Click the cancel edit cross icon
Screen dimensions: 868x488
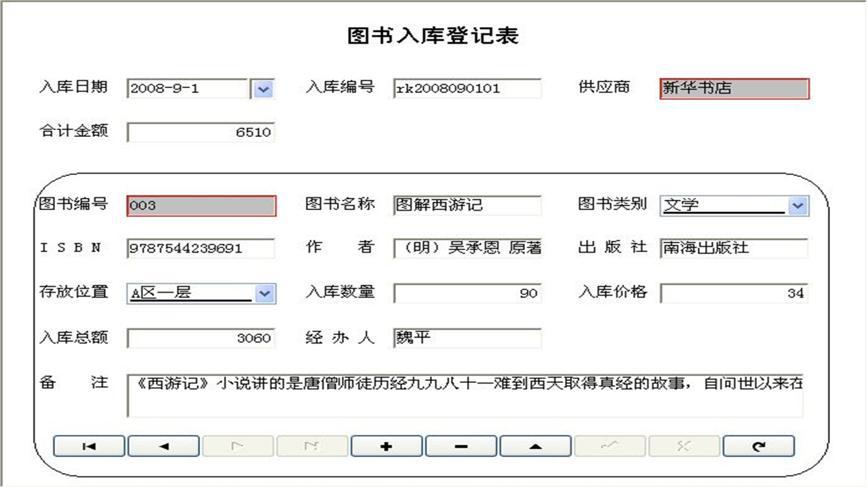point(684,446)
